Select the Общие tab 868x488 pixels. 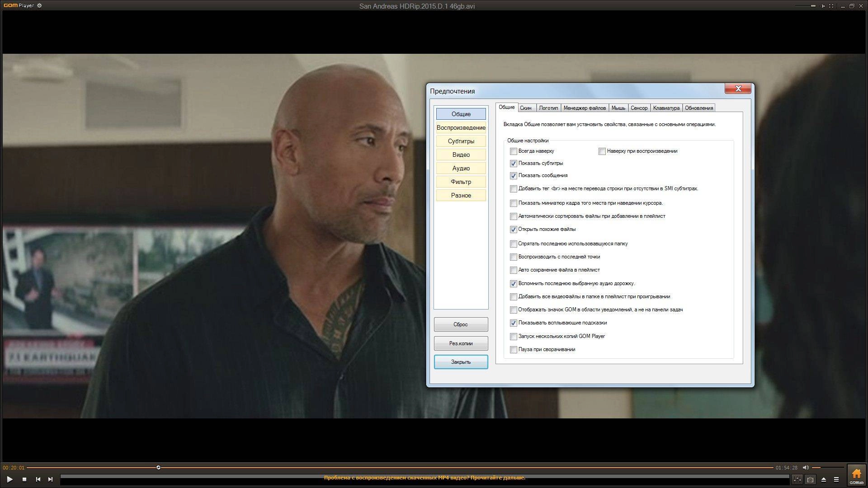[x=506, y=107]
